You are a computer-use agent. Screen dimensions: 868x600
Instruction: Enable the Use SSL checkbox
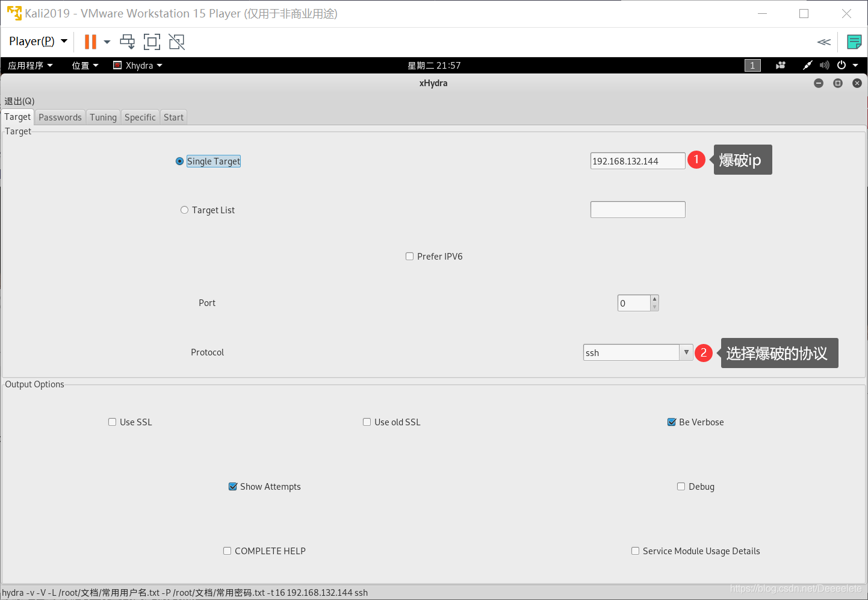pyautogui.click(x=112, y=422)
